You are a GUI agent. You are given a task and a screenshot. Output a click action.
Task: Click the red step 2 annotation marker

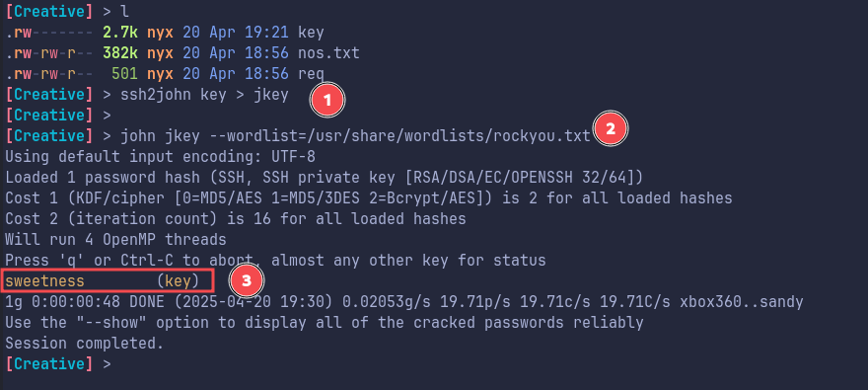click(610, 128)
